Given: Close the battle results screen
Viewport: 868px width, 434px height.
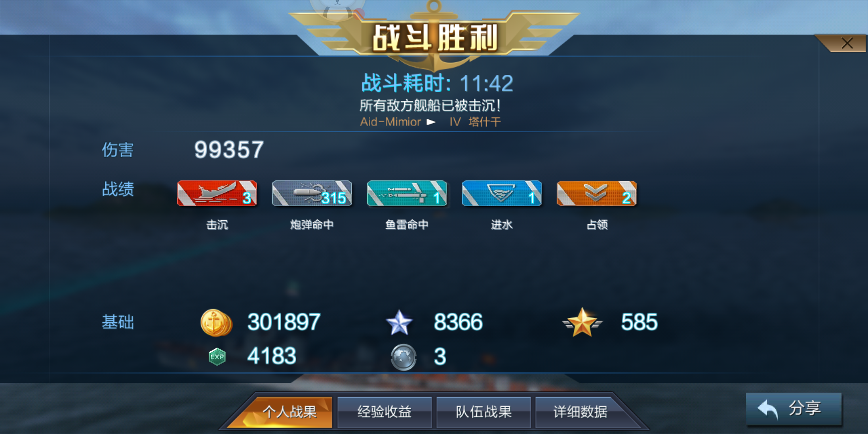Looking at the screenshot, I should (847, 43).
